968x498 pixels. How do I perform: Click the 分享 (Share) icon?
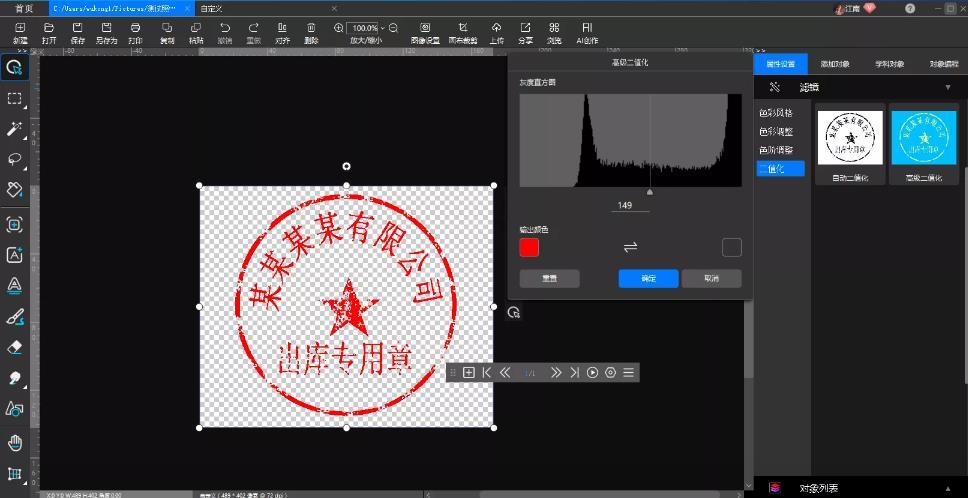(525, 28)
